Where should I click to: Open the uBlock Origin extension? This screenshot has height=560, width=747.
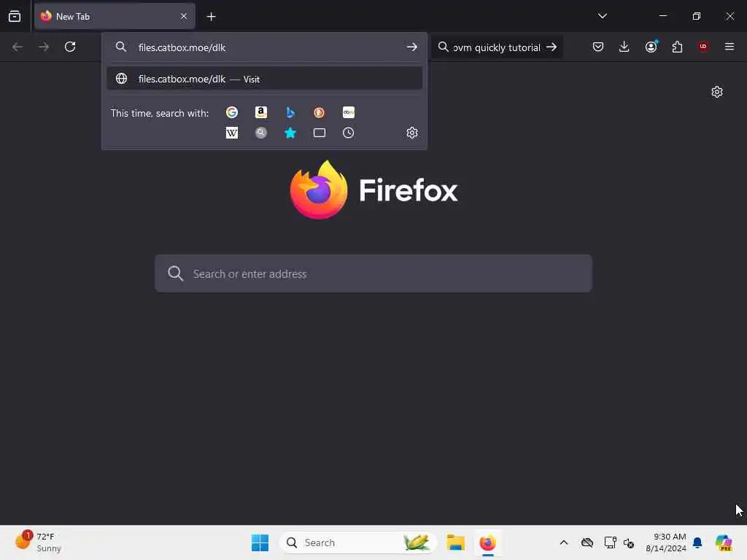(x=703, y=47)
